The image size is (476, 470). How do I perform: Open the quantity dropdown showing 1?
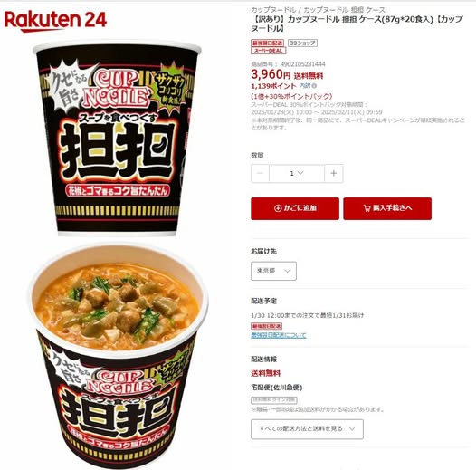pyautogui.click(x=297, y=173)
